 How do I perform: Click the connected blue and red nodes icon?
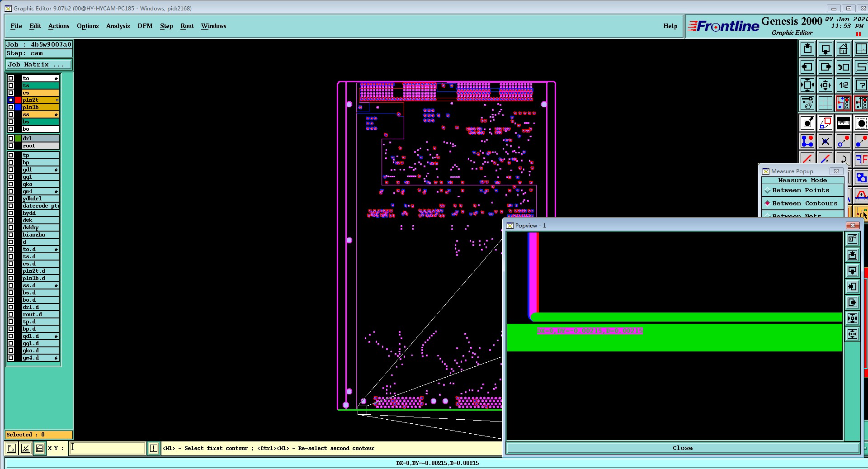[x=807, y=141]
